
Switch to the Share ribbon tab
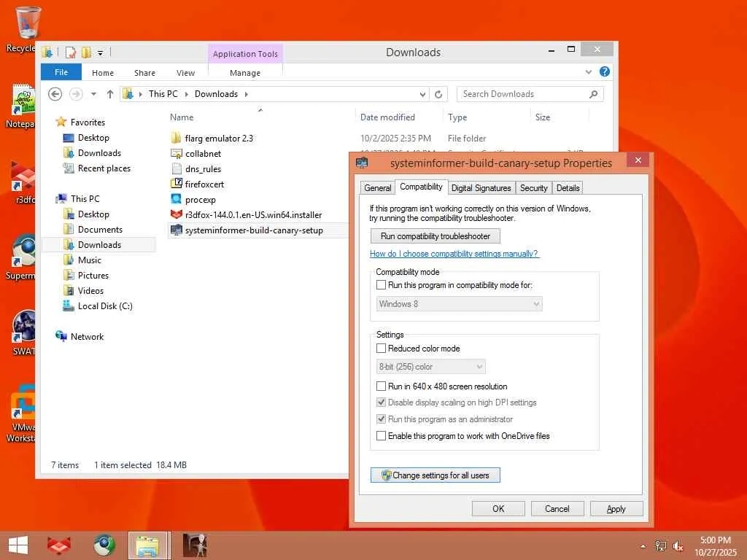click(x=145, y=73)
